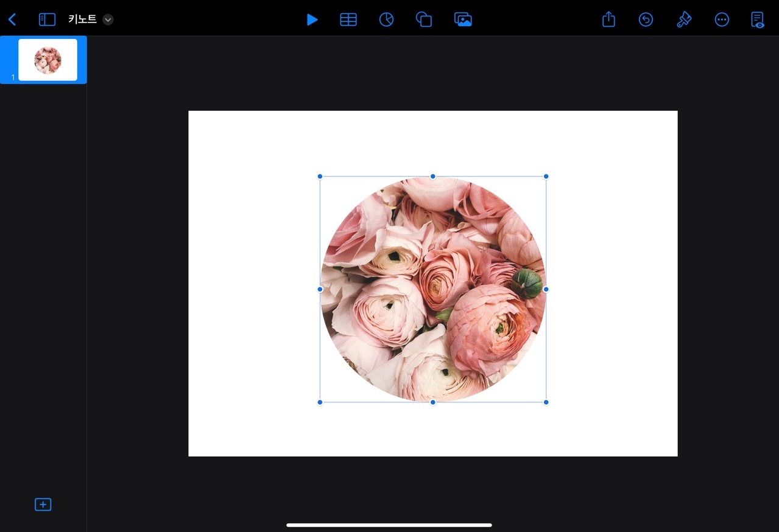Tap the iPad home indicator bar

[389, 525]
